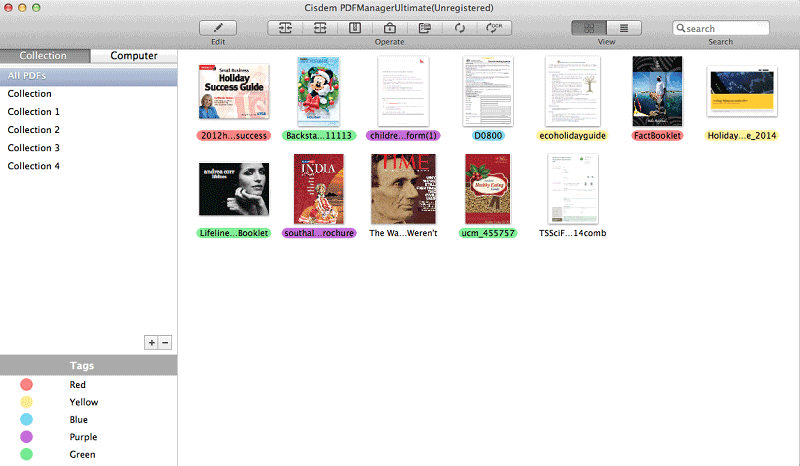Screen dimensions: 800x466
Task: Click the compress PDF icon in Operate
Action: [355, 28]
